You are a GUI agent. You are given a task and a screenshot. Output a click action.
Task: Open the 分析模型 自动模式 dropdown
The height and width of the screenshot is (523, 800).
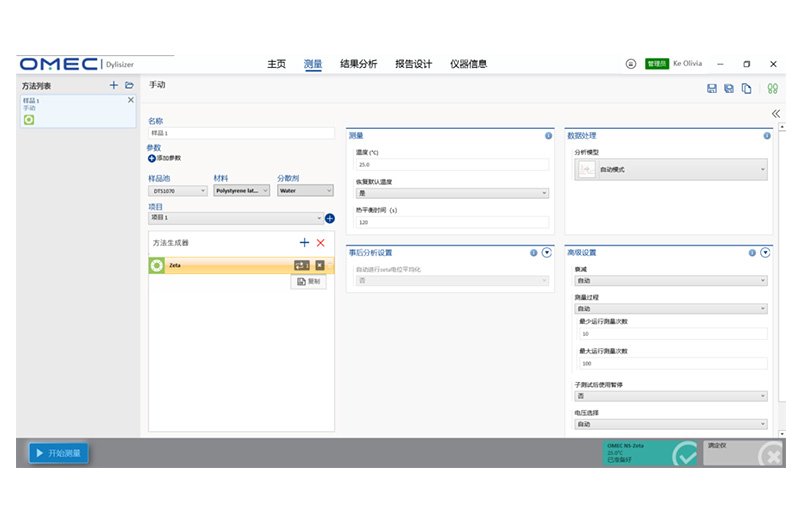click(x=670, y=170)
